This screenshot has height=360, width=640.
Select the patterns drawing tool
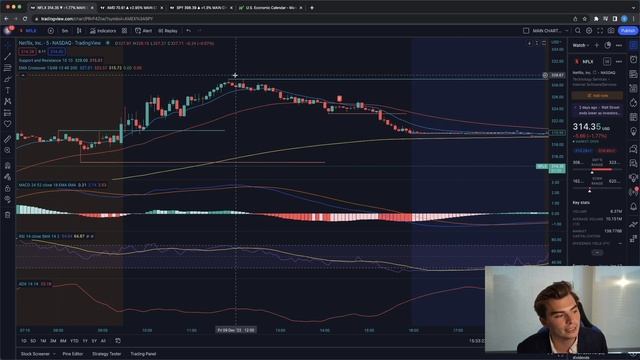7,101
